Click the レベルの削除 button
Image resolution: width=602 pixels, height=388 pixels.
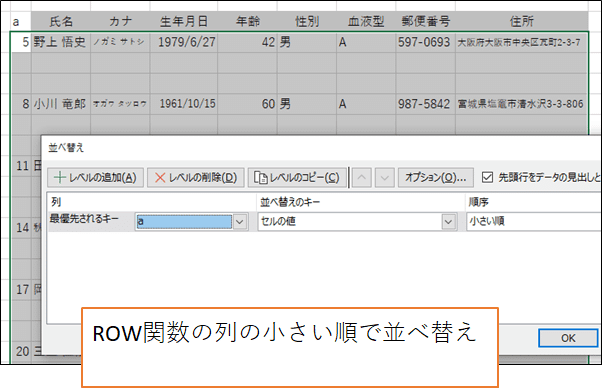196,177
